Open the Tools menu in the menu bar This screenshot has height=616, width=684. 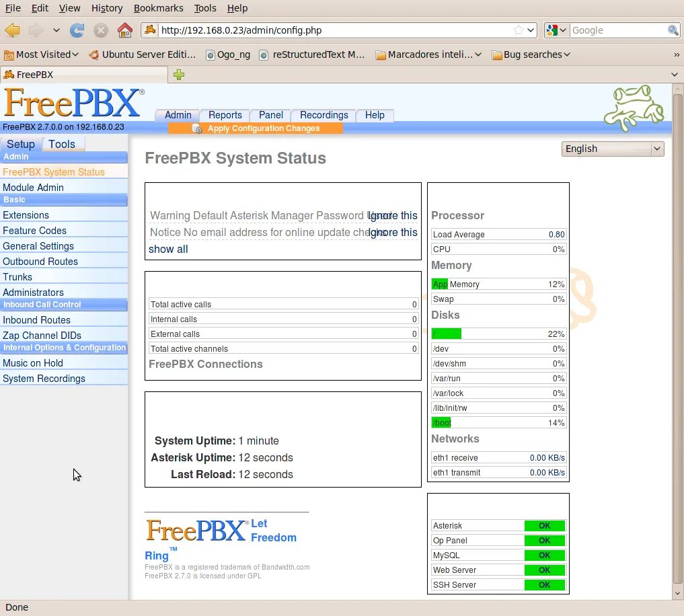click(x=205, y=8)
